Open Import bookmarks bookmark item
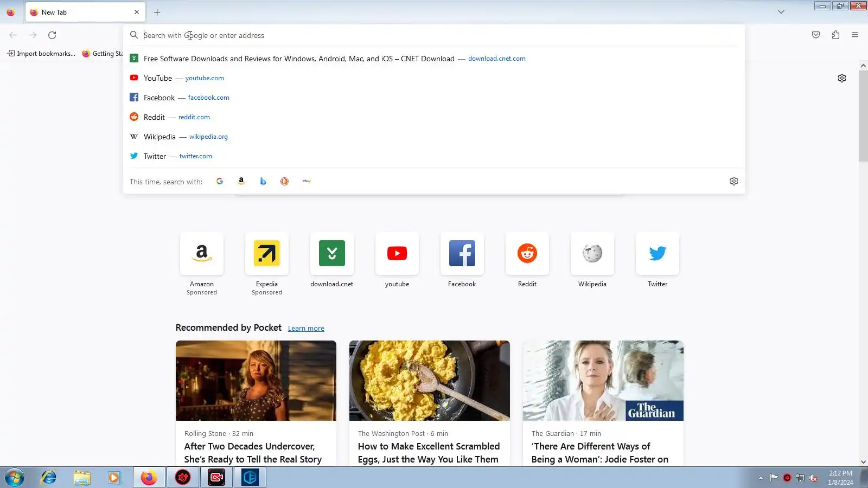The height and width of the screenshot is (488, 868). (41, 54)
